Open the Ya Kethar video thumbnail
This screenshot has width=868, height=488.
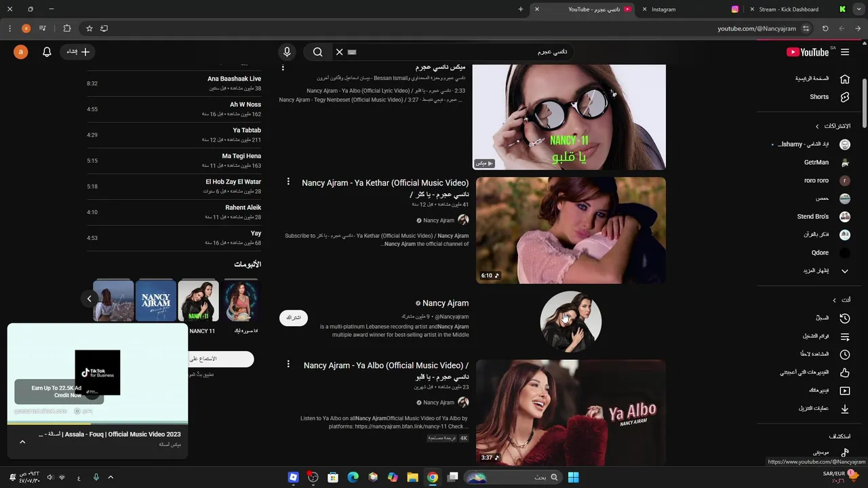point(571,230)
